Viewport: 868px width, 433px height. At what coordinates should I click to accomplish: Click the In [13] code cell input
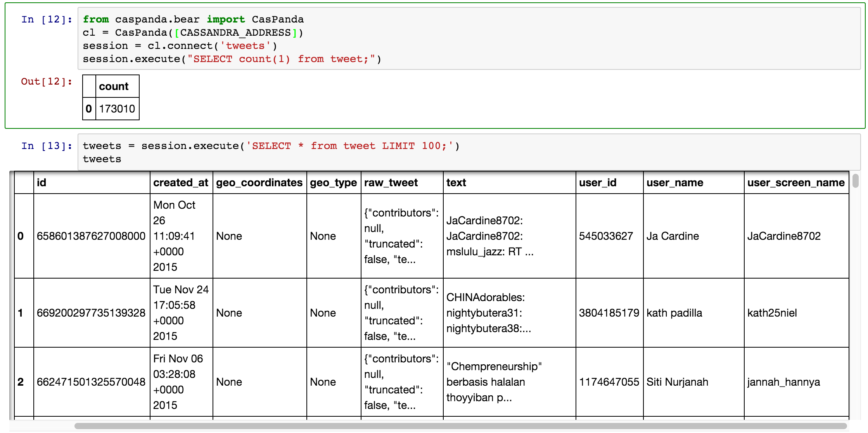point(469,152)
